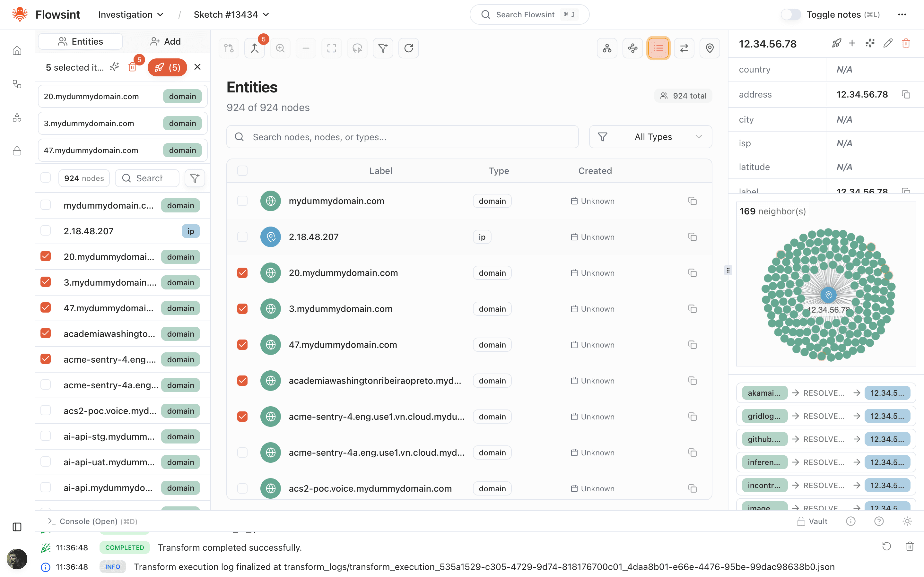924x577 pixels.
Task: Switch to the Add tab
Action: (x=166, y=42)
